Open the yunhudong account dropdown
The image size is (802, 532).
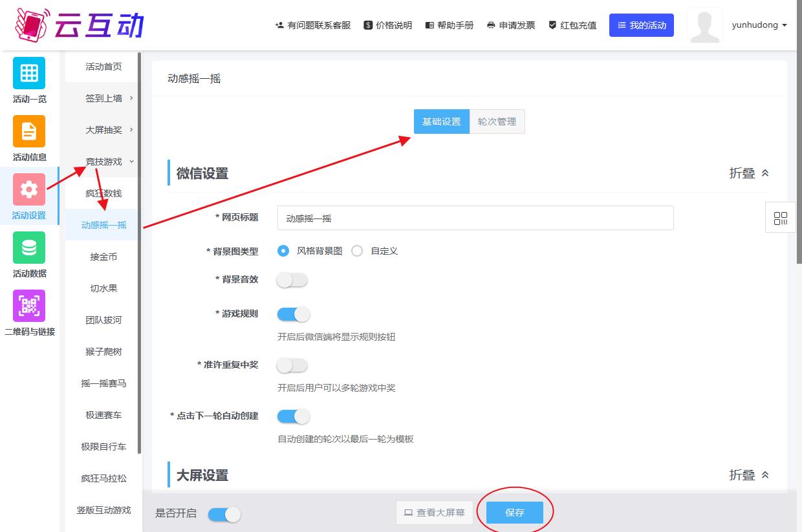[759, 25]
